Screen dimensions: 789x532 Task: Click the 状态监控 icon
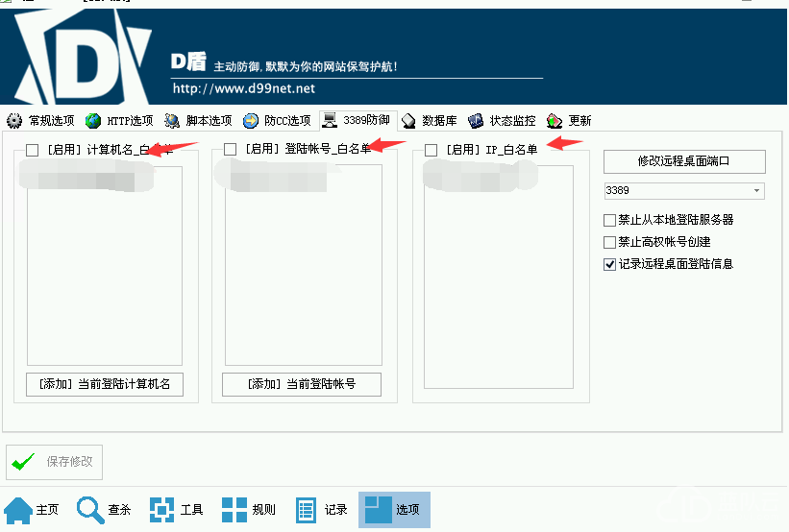(476, 121)
